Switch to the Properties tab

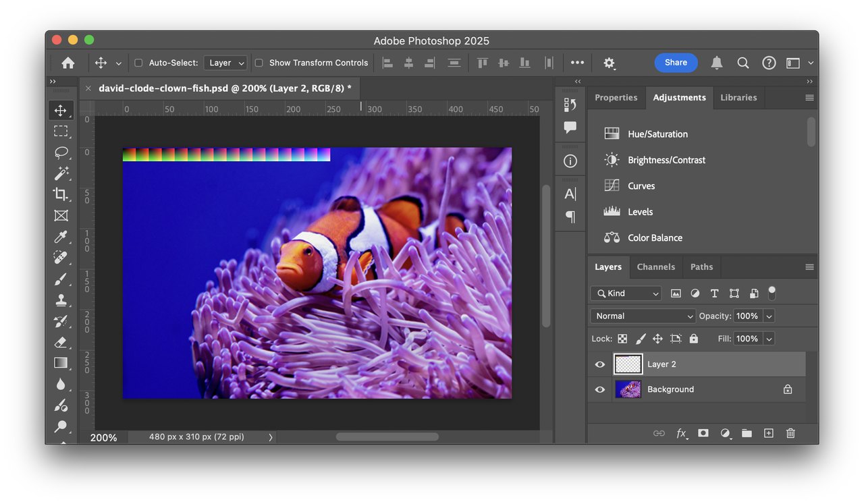coord(616,97)
